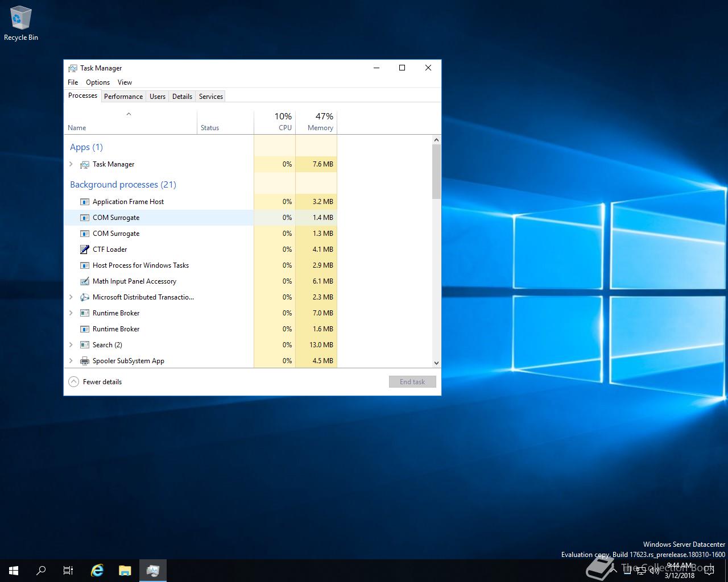This screenshot has width=728, height=582.
Task: Launch Internet Explorer from the taskbar
Action: click(x=97, y=571)
